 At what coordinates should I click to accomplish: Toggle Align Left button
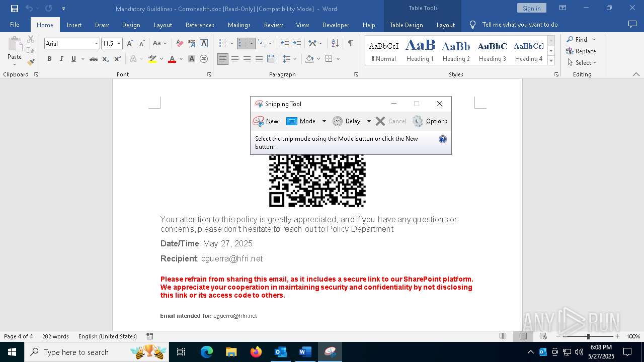223,59
